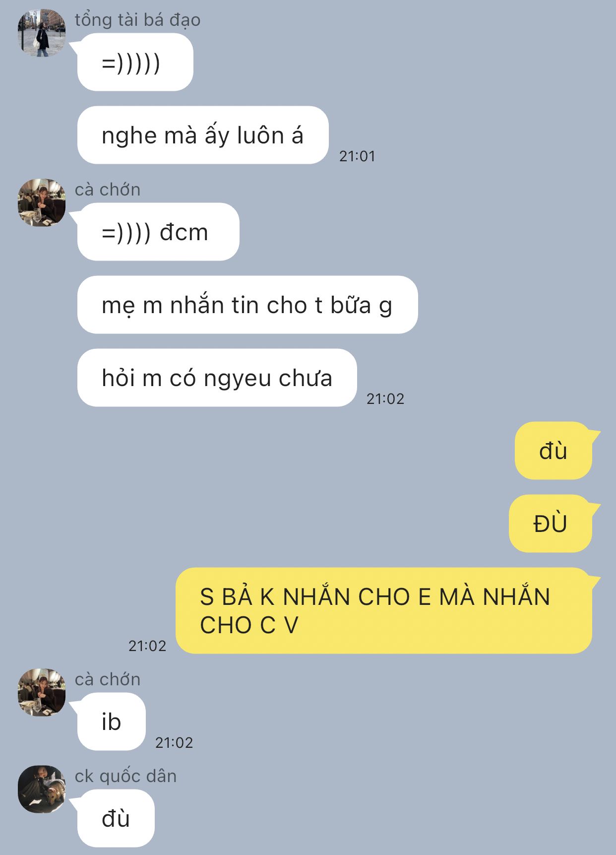
Task: Select the '=)))))' message bubble
Action: tap(135, 62)
